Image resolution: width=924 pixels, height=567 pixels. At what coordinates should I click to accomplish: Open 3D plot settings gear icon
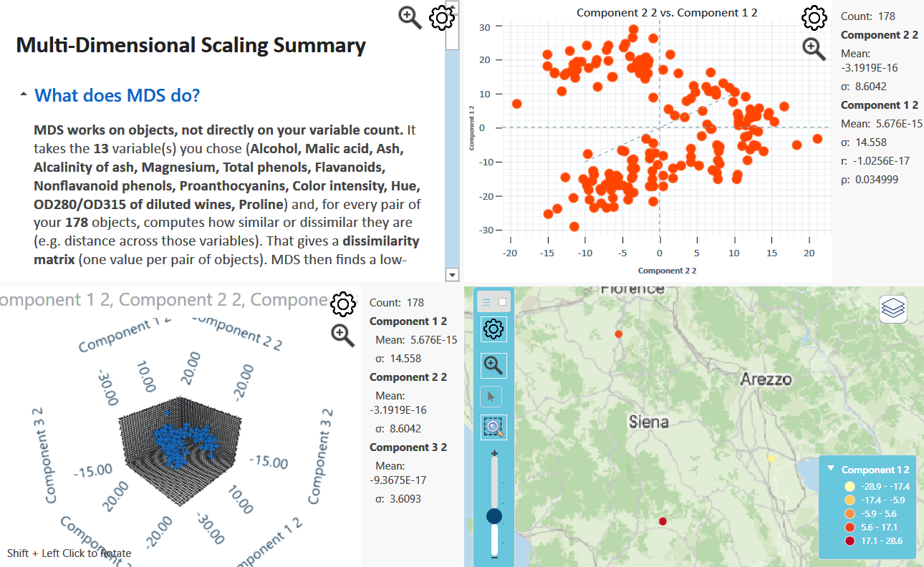click(x=344, y=304)
